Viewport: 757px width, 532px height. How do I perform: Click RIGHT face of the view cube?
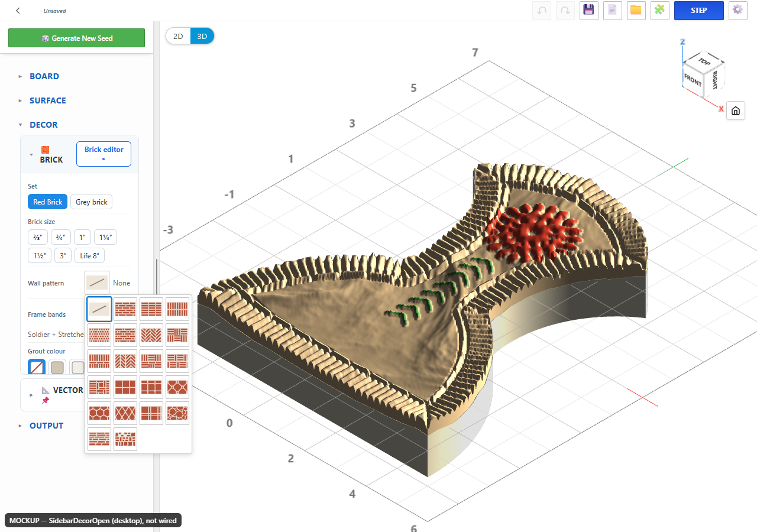point(714,79)
